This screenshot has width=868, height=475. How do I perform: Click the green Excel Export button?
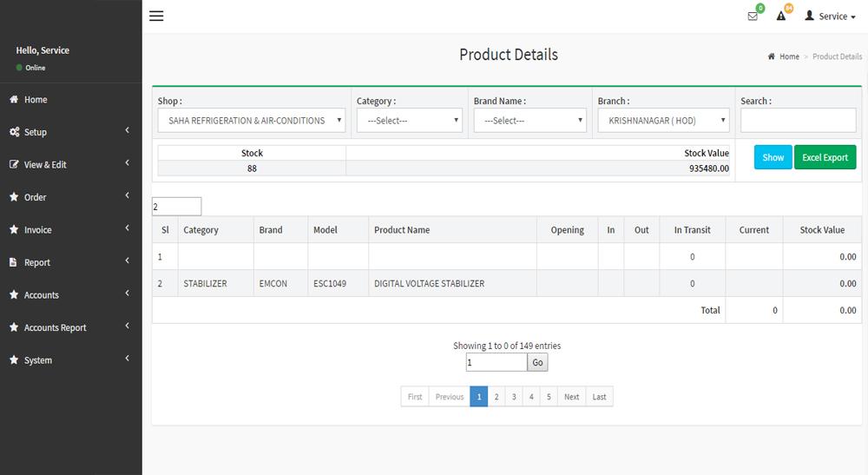pyautogui.click(x=825, y=157)
